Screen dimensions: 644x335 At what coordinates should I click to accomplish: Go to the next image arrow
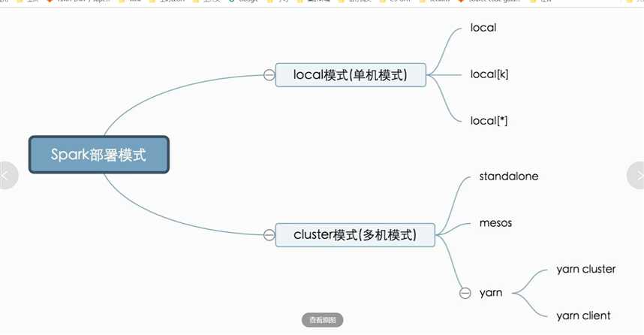point(636,176)
